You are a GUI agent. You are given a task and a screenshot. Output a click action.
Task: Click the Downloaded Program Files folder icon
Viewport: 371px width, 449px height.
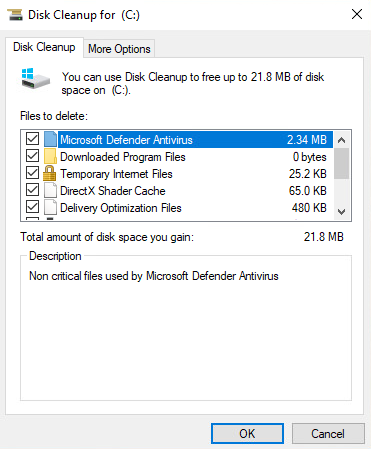pyautogui.click(x=50, y=156)
